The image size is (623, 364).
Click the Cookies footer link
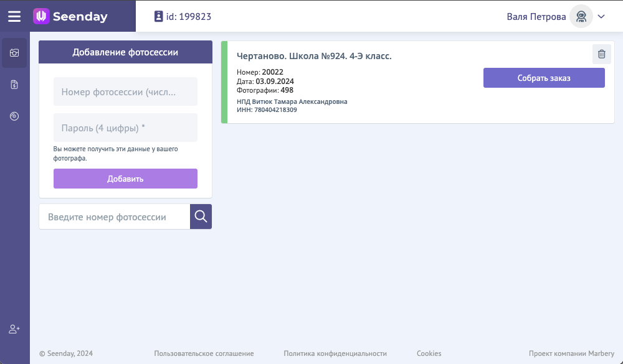coord(429,353)
